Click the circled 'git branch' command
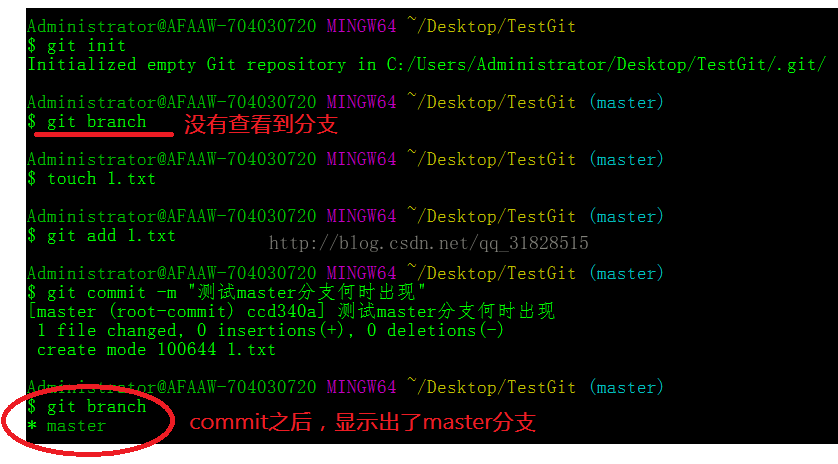Image resolution: width=838 pixels, height=464 pixels. [x=87, y=407]
